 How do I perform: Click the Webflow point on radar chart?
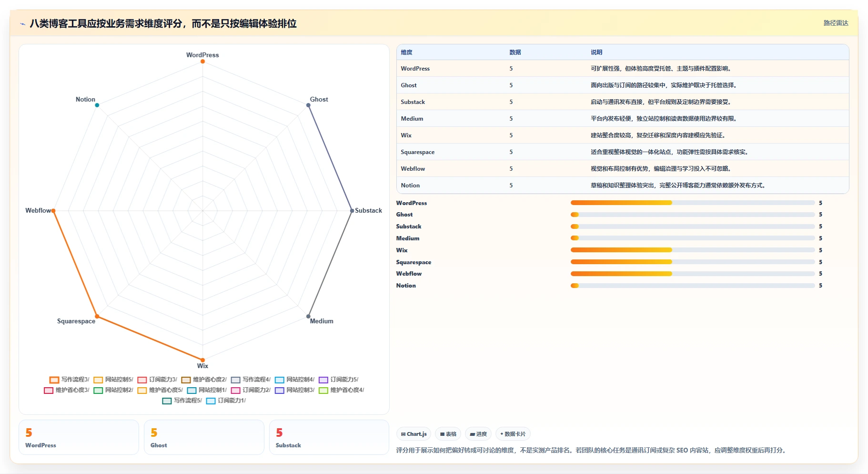53,211
